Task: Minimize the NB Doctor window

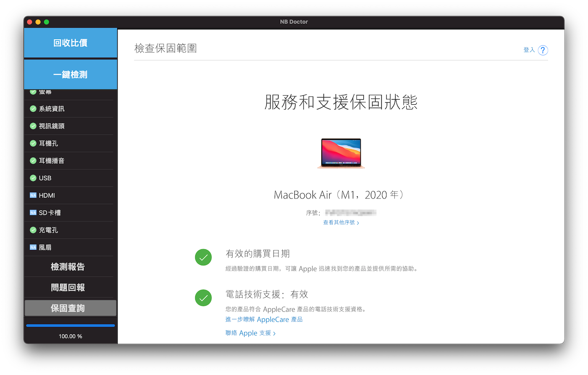Action: pyautogui.click(x=38, y=22)
